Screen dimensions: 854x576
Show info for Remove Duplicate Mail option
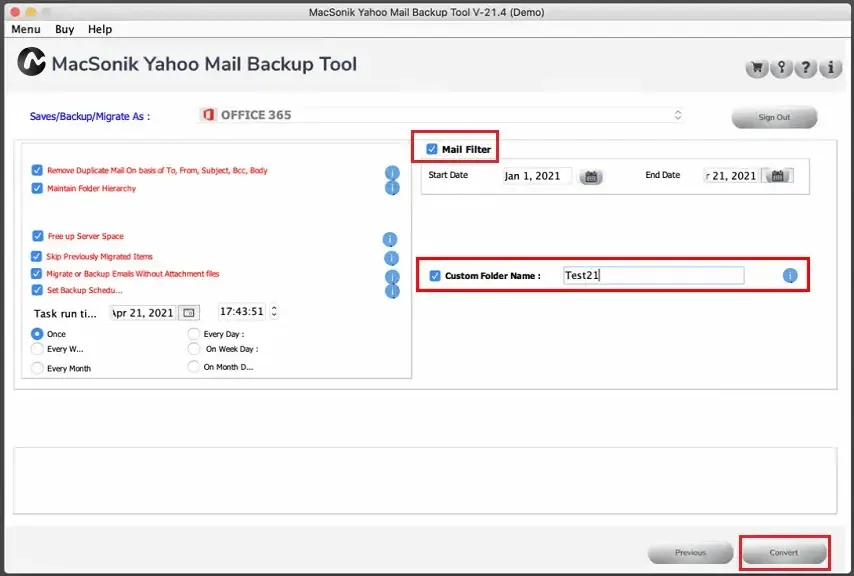(392, 173)
